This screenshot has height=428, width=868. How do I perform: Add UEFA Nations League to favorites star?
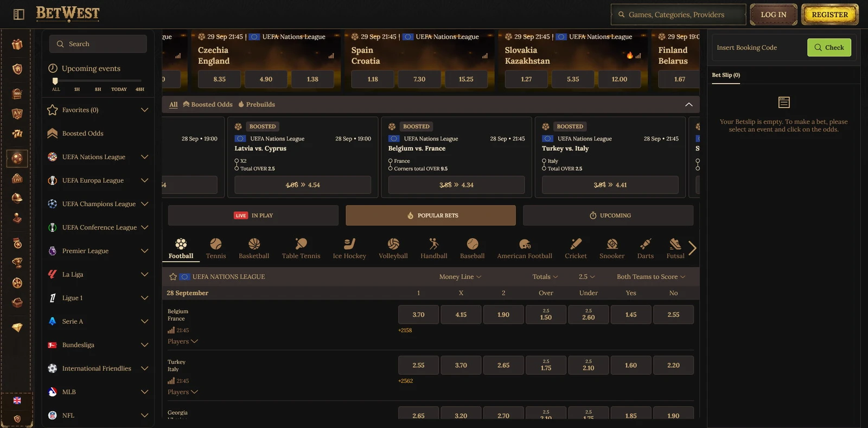(x=173, y=277)
